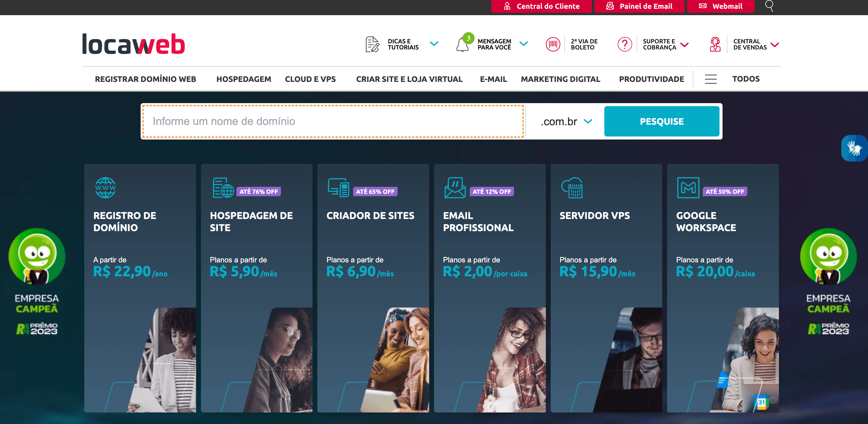Click the domain name input field
The image size is (868, 424).
pyautogui.click(x=333, y=121)
